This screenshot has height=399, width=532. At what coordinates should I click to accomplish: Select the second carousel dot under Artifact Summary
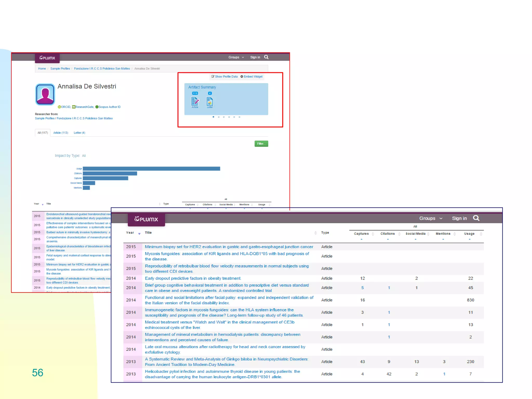[219, 117]
